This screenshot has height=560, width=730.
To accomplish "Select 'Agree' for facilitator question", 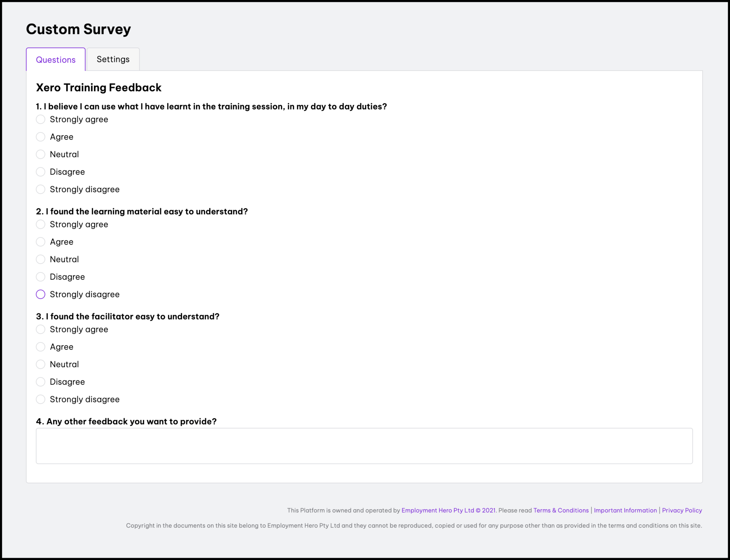I will coord(40,347).
